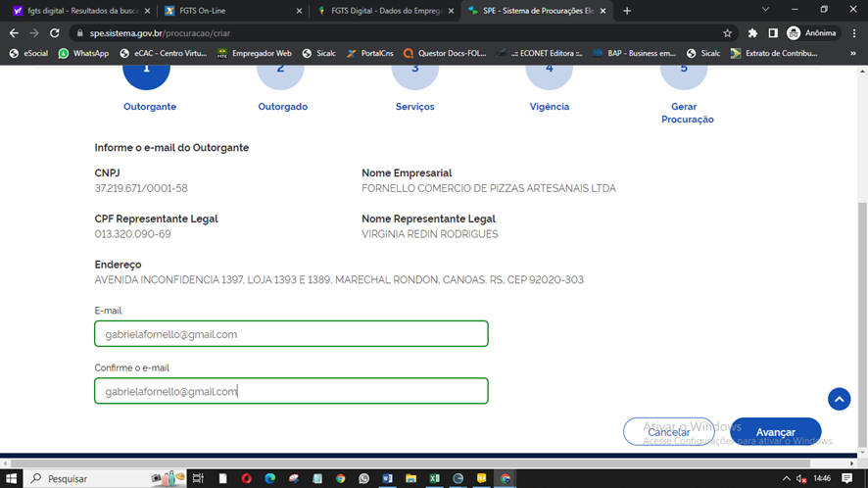
Task: Show hidden system tray icons
Action: click(x=787, y=478)
